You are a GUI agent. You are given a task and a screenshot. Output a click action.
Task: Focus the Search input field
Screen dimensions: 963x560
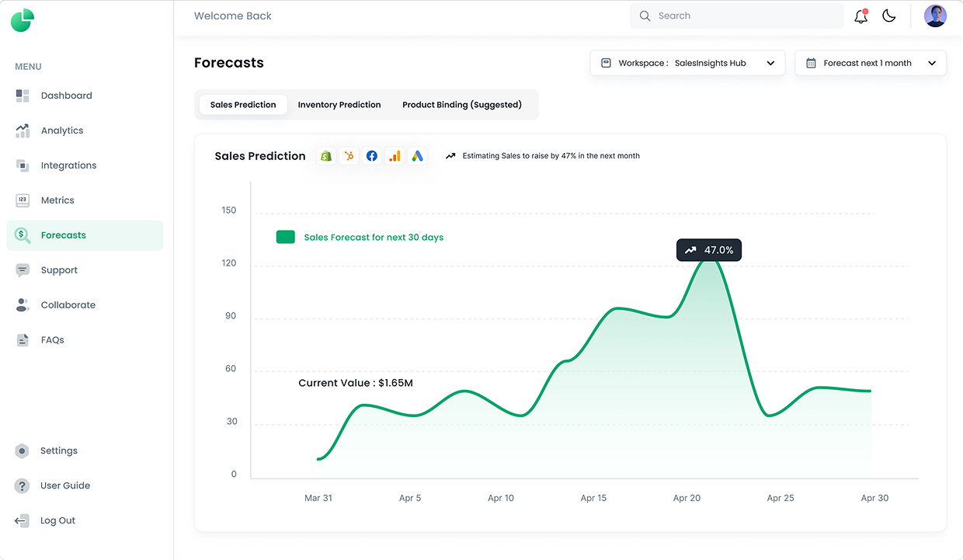[x=746, y=16]
